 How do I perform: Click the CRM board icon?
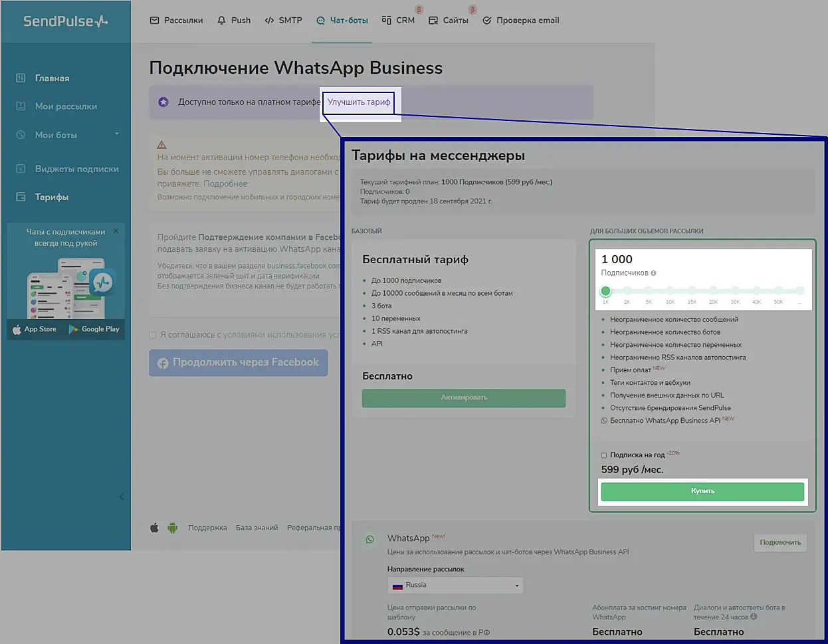(387, 21)
